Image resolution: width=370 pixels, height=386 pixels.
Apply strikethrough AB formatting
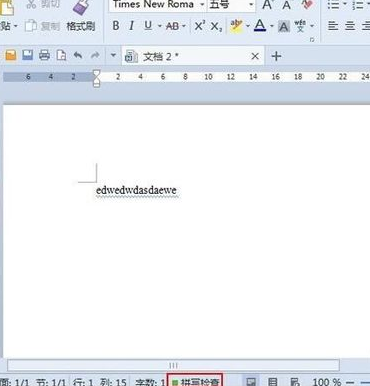[172, 26]
